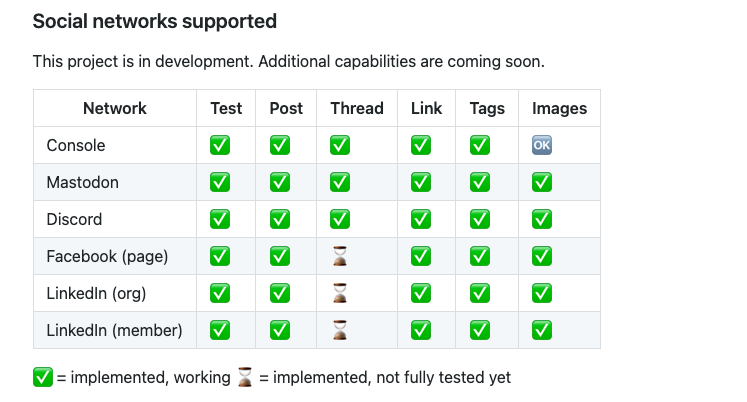747x402 pixels.
Task: Click the Thread column header
Action: (357, 108)
